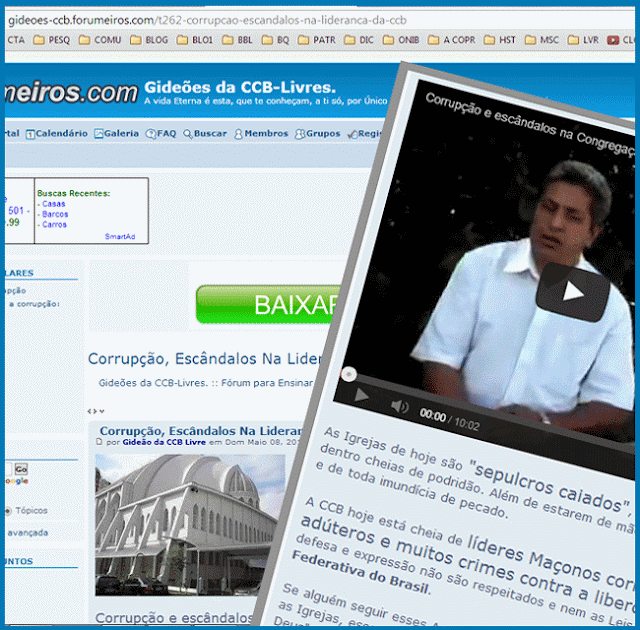Viewport: 640px width, 630px height.
Task: Open the ONIB bookmarks folder
Action: (x=401, y=40)
